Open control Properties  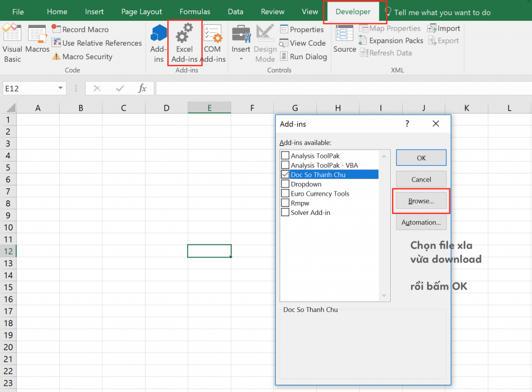(x=302, y=30)
